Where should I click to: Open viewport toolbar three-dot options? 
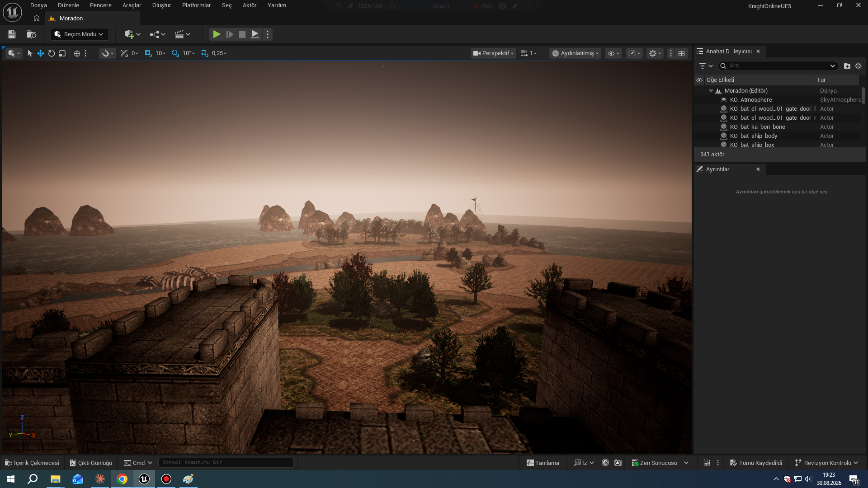point(671,53)
